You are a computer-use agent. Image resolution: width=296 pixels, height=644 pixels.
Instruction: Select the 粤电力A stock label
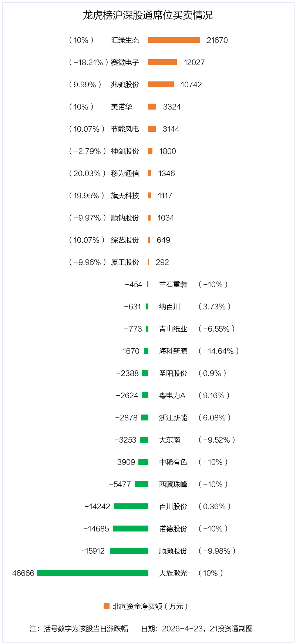pyautogui.click(x=172, y=395)
